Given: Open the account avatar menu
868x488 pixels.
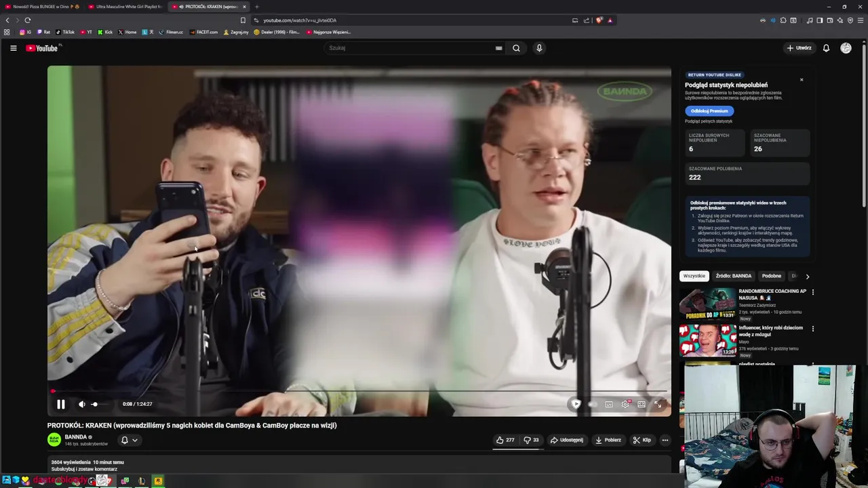Looking at the screenshot, I should pyautogui.click(x=846, y=48).
